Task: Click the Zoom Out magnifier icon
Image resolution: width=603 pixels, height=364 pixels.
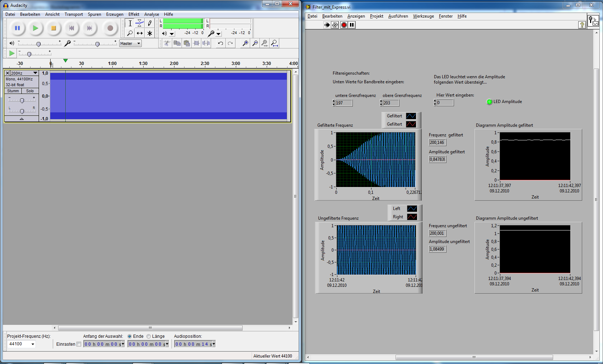Action: (x=255, y=43)
